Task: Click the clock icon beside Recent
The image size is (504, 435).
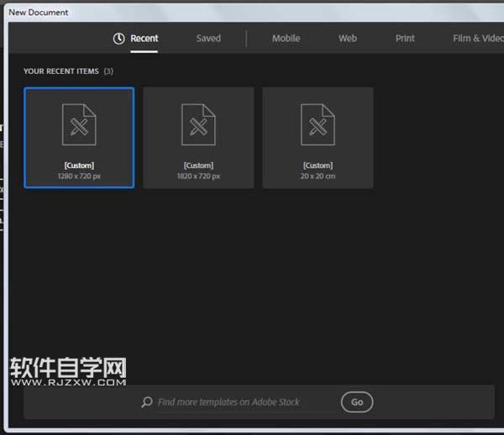Action: coord(119,39)
